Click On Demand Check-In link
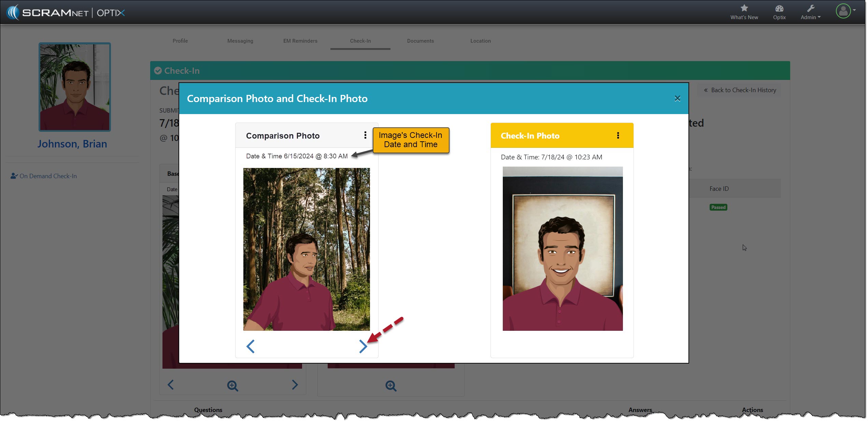Viewport: 868px width, 425px height. [48, 176]
